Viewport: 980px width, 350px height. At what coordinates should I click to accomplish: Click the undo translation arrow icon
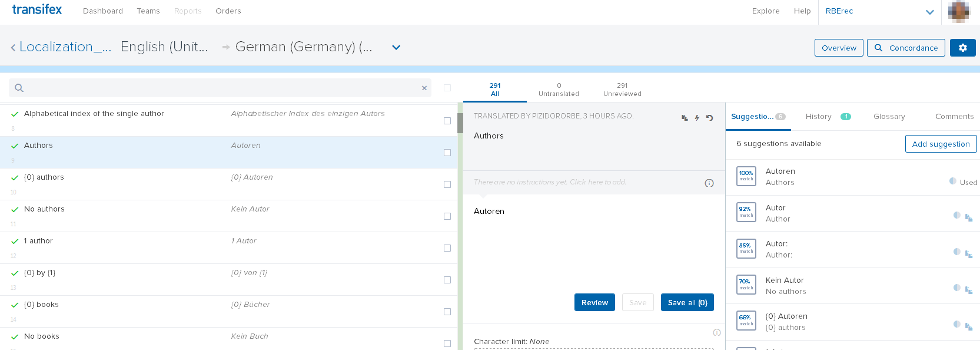(710, 118)
